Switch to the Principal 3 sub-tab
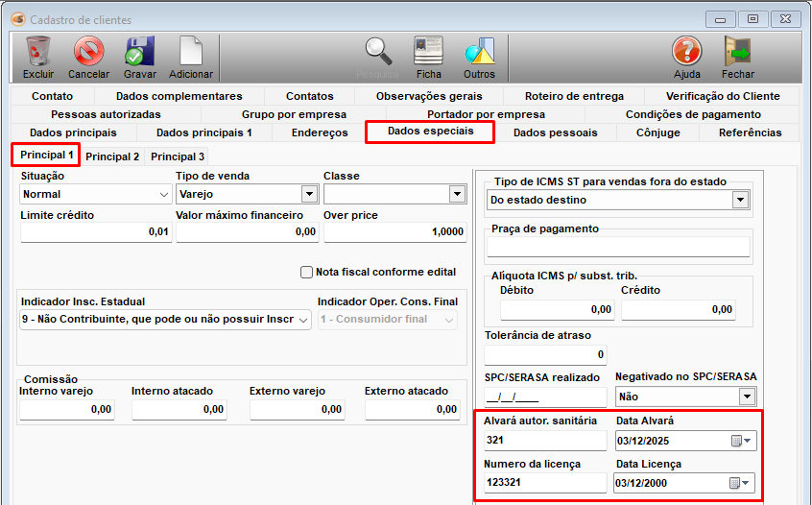The height and width of the screenshot is (505, 812). click(178, 156)
